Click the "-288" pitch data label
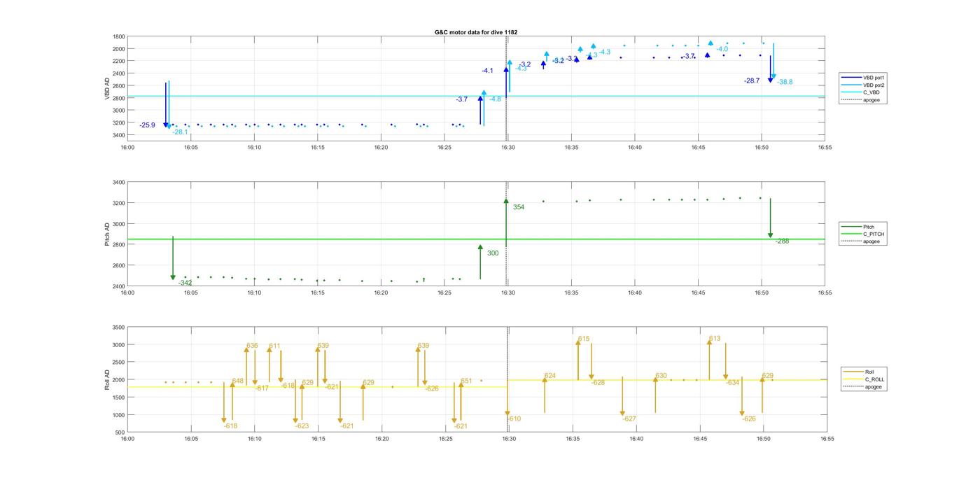The width and height of the screenshot is (980, 485). pos(782,241)
